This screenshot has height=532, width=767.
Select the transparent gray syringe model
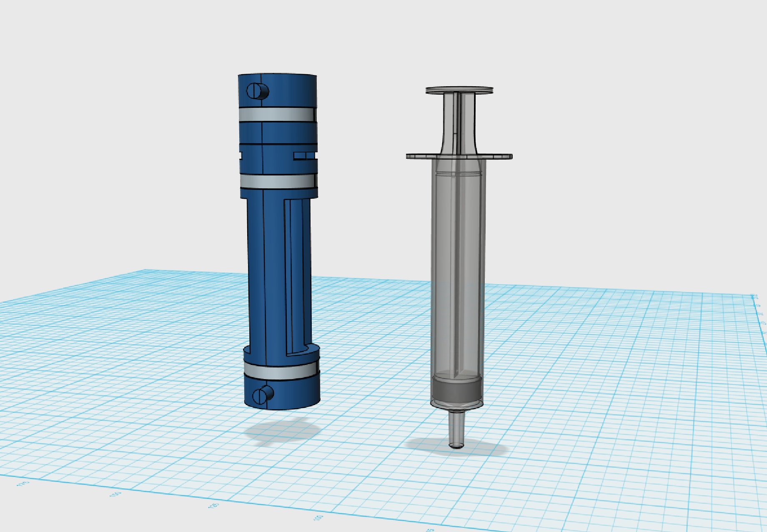pos(459,267)
